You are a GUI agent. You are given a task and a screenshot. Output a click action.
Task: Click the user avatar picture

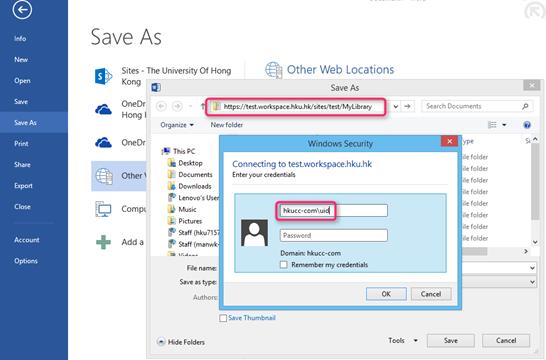[255, 233]
